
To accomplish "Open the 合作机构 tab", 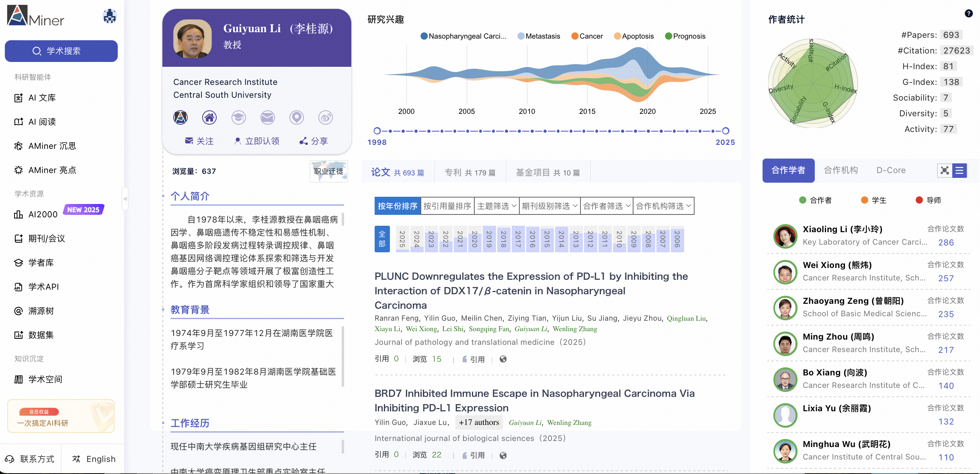I will tap(841, 170).
